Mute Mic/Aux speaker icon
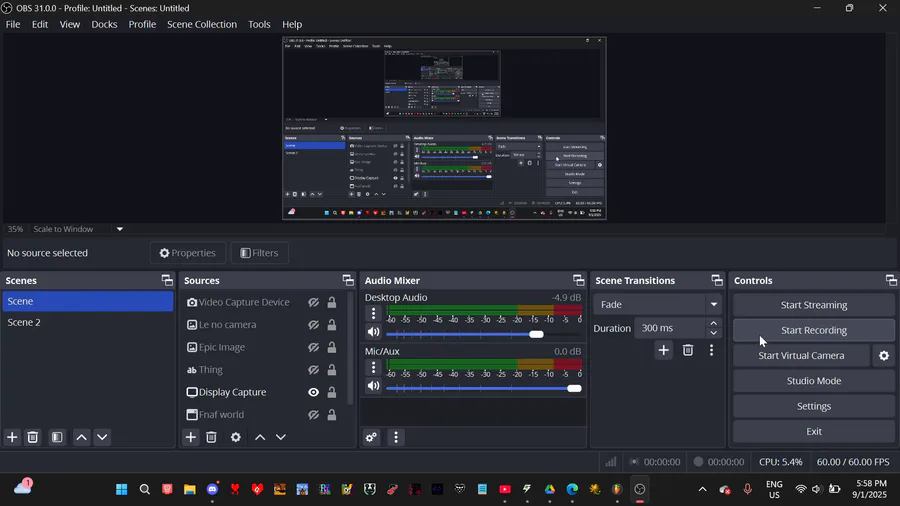This screenshot has height=506, width=900. 374,386
